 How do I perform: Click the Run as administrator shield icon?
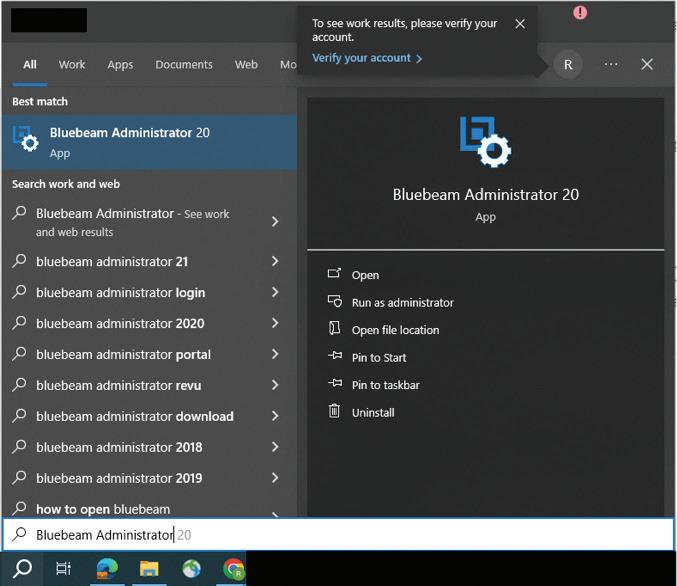tap(335, 301)
